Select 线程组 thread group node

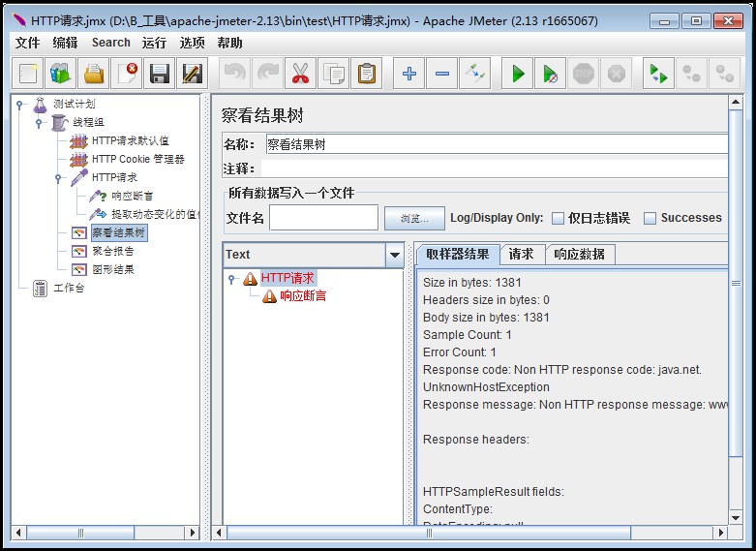tap(88, 122)
